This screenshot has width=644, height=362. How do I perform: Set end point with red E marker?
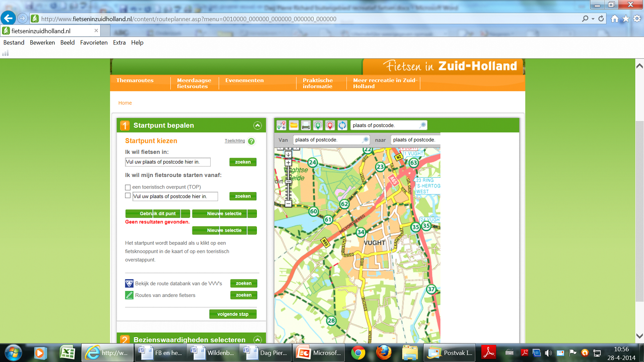tap(330, 125)
